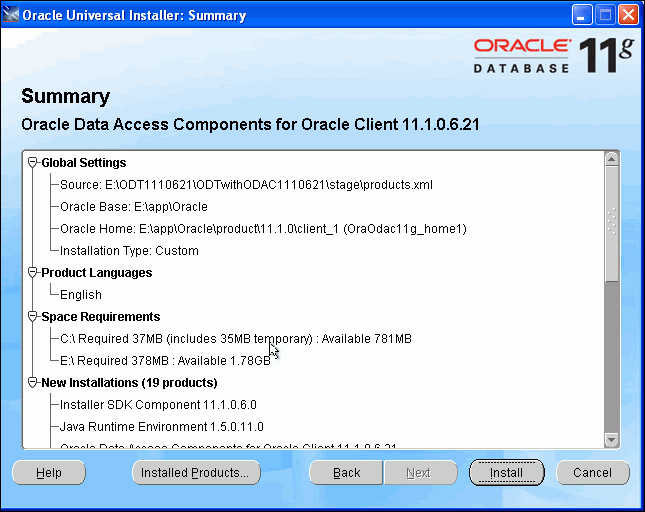Screen dimensions: 645x512
Task: Click the Oracle Universal Installer title bar icon
Action: 11,15
